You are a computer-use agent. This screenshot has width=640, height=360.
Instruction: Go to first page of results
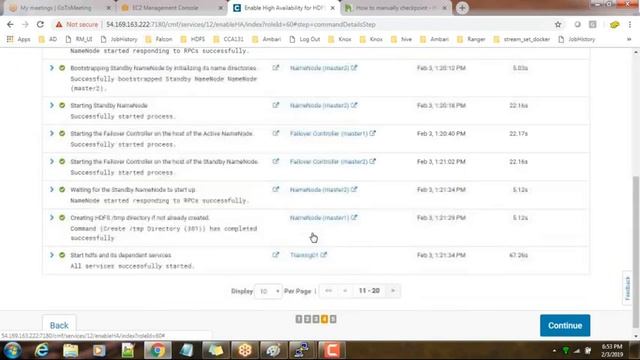coord(329,291)
